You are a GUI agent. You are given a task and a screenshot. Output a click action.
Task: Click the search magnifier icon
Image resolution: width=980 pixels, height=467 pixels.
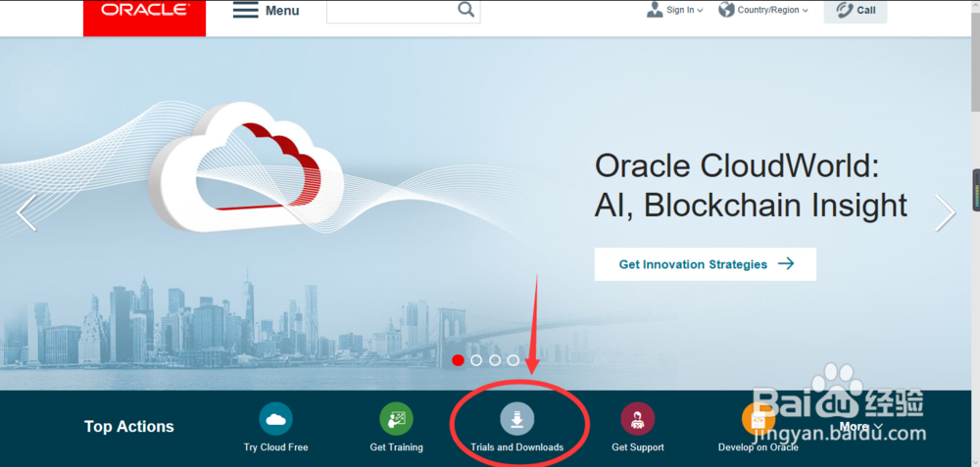pyautogui.click(x=465, y=10)
